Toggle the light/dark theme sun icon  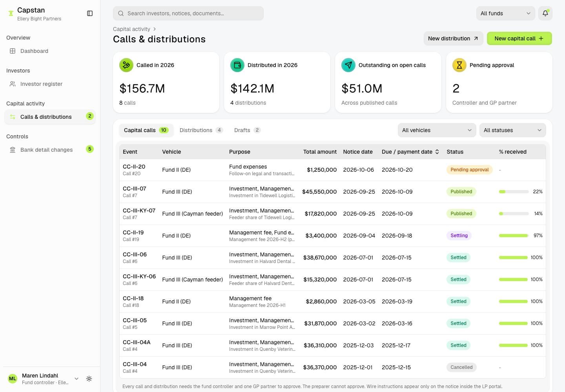click(89, 379)
